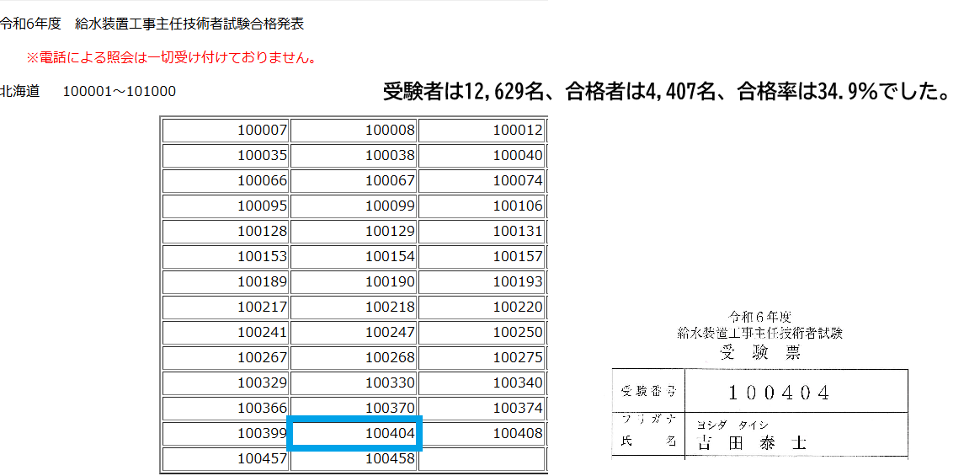Click table cell 100154
Viewport: 980px width, 476px height.
click(354, 256)
